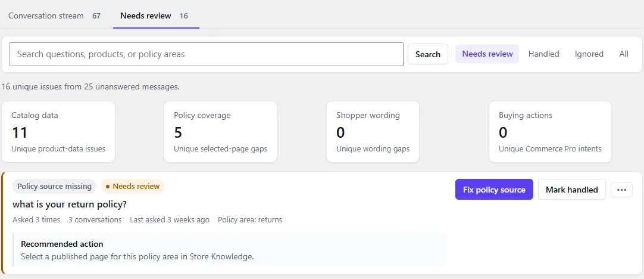The image size is (644, 279).
Task: Filter by Handled issues
Action: [543, 54]
